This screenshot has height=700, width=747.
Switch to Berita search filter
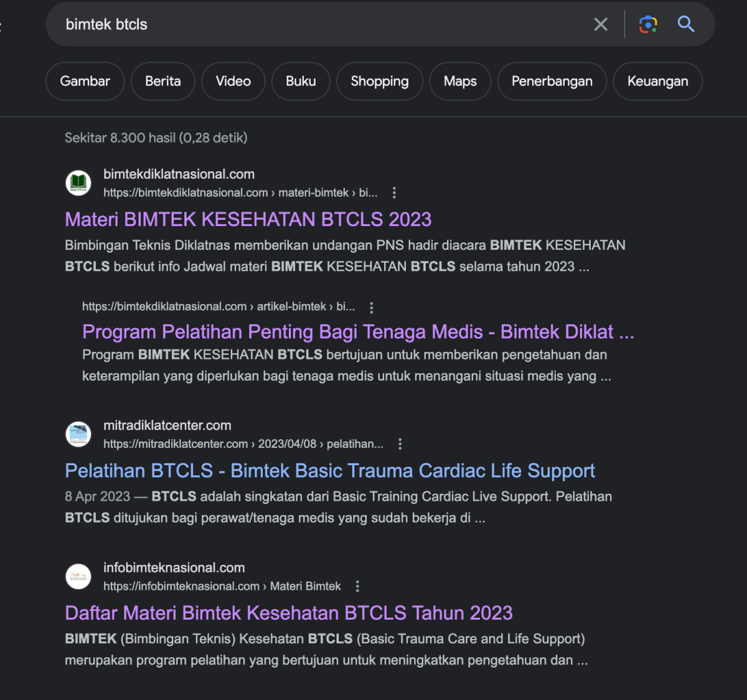click(x=162, y=81)
